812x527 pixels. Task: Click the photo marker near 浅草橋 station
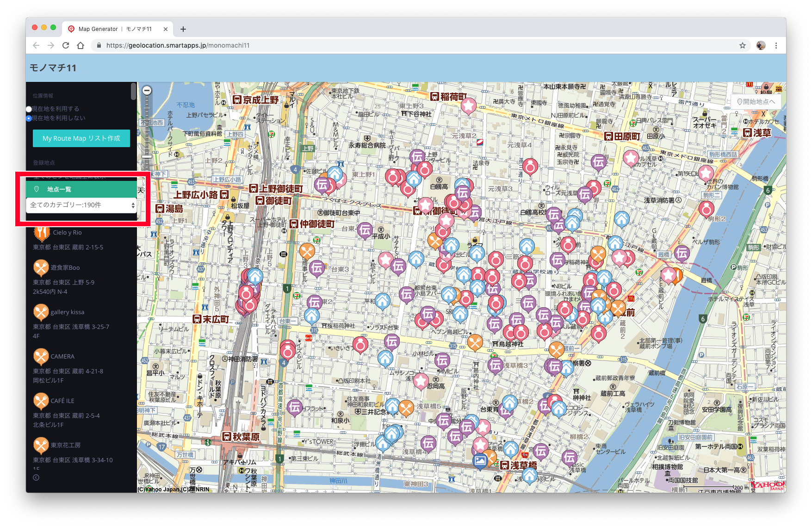pyautogui.click(x=480, y=460)
